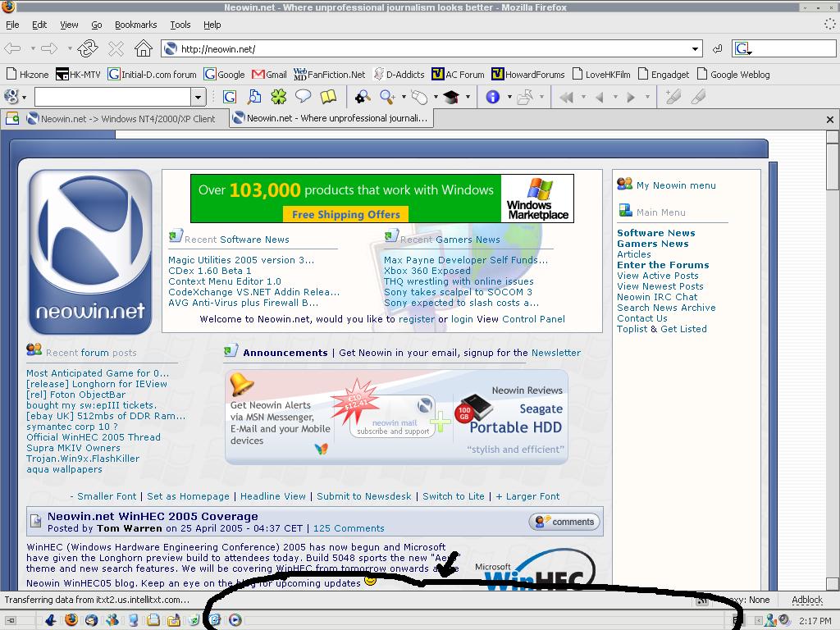Click the Switch to Lite link

point(454,496)
